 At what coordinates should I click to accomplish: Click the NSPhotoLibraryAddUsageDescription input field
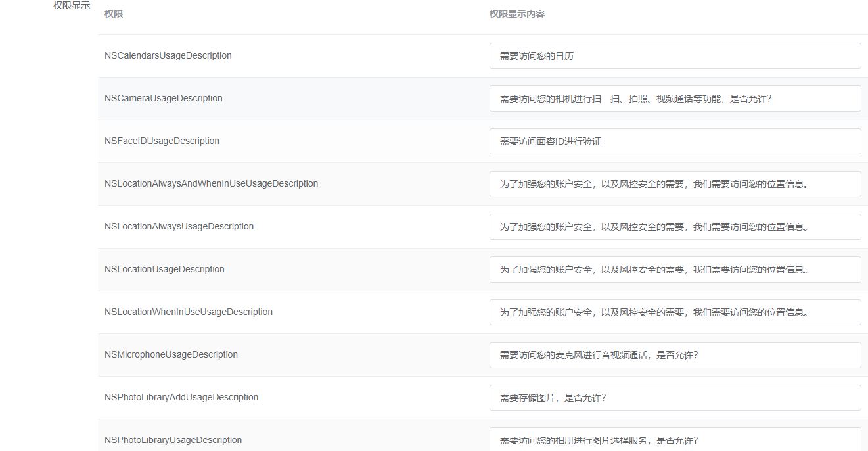(675, 398)
